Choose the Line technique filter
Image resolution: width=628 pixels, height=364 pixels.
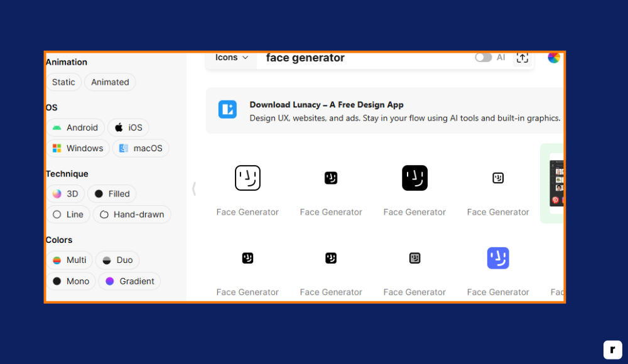coord(68,215)
